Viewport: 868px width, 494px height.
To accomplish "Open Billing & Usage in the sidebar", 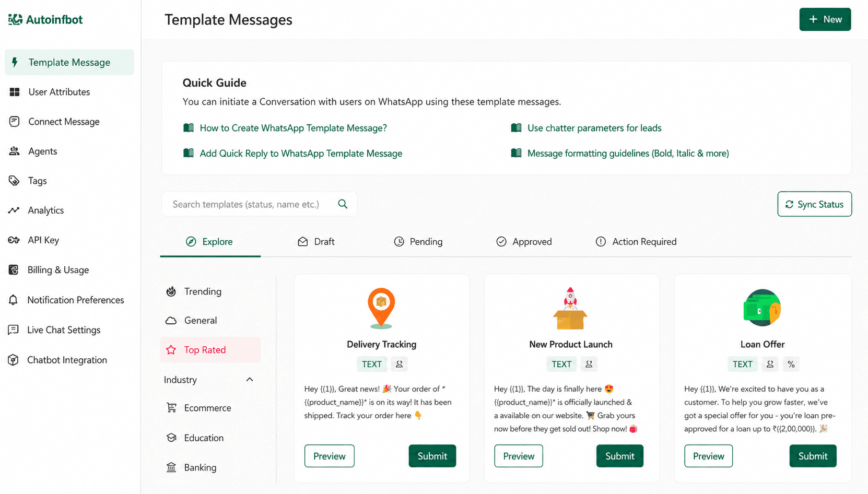I will [x=69, y=270].
